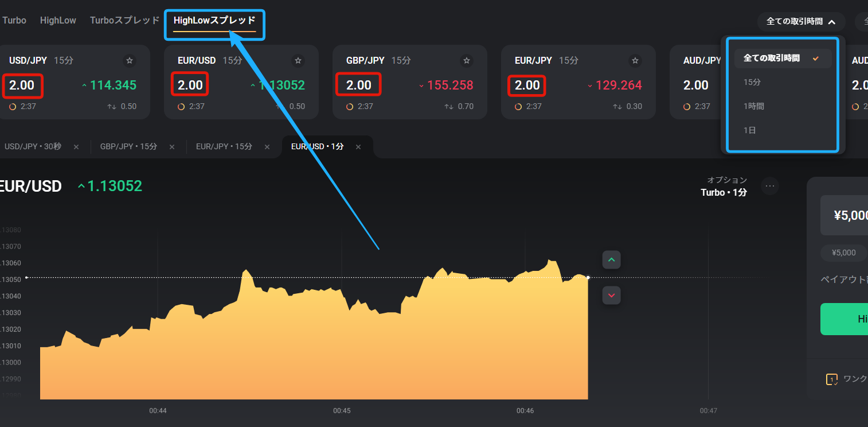Click the red down arrow chart button
The width and height of the screenshot is (868, 427).
611,295
